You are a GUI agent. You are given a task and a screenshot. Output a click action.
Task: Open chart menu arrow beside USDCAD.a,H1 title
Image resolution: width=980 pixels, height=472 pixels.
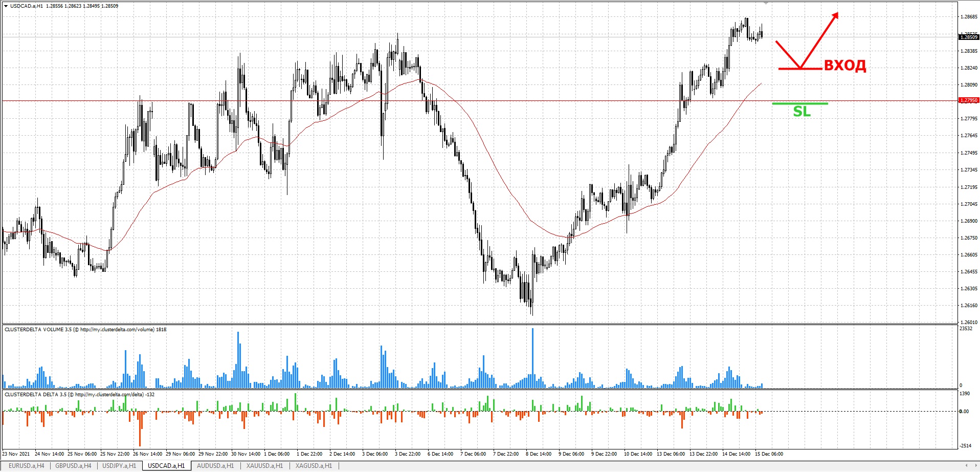coord(6,6)
